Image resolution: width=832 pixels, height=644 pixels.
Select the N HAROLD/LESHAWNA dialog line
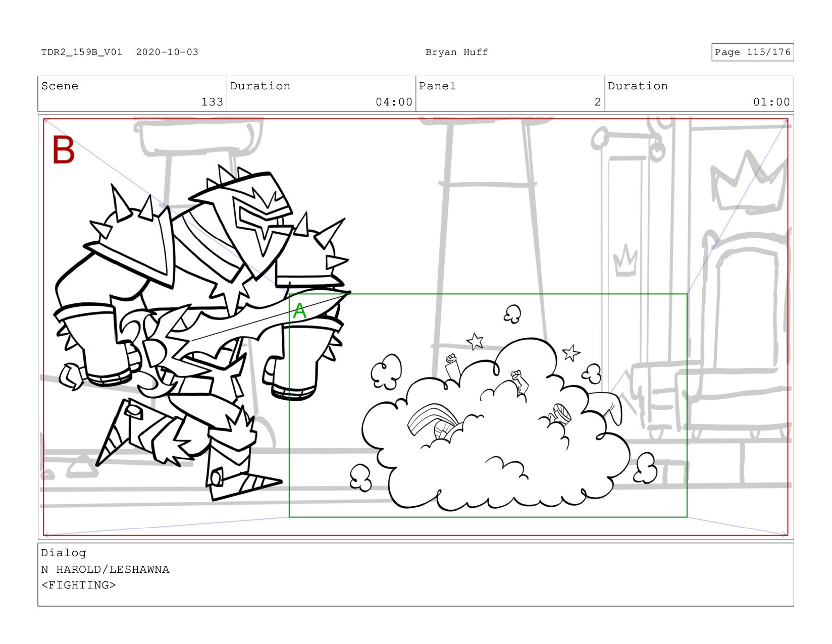tap(105, 569)
